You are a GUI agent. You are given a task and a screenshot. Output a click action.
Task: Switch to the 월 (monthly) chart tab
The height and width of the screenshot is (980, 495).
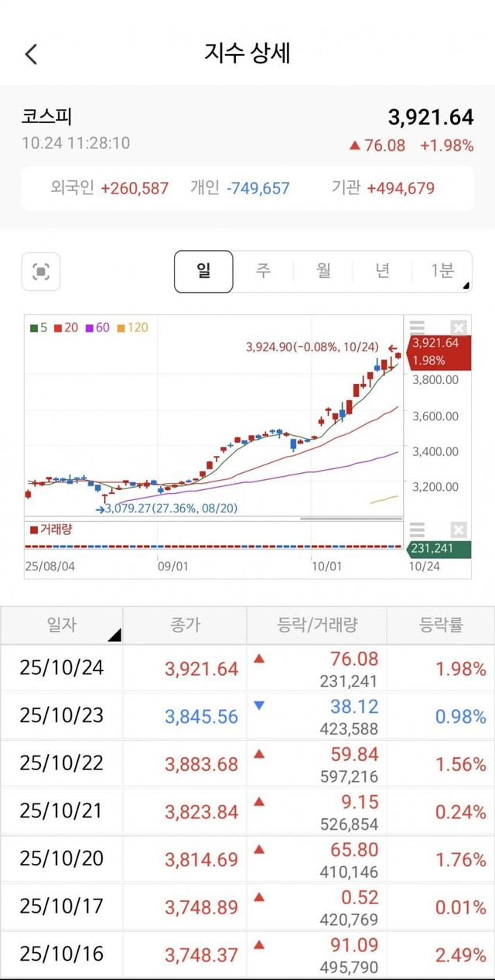click(323, 271)
